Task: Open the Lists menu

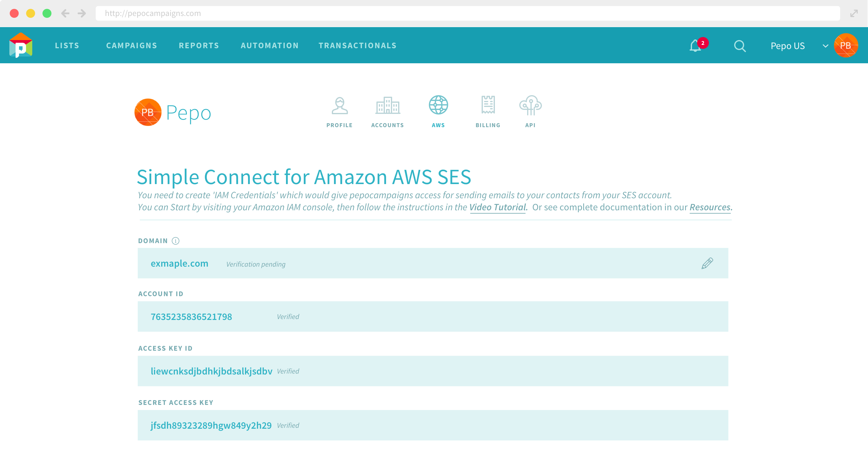Action: click(x=67, y=45)
